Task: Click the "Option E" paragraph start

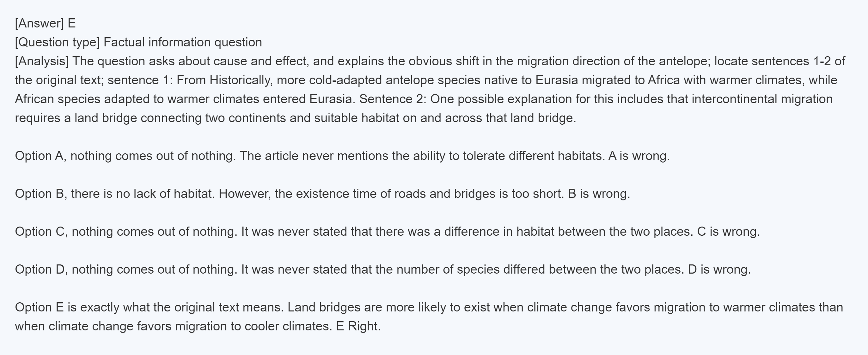Action: tap(39, 307)
